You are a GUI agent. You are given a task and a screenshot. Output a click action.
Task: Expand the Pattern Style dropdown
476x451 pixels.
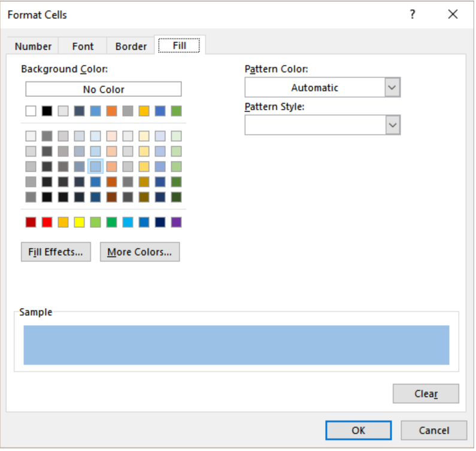(392, 125)
